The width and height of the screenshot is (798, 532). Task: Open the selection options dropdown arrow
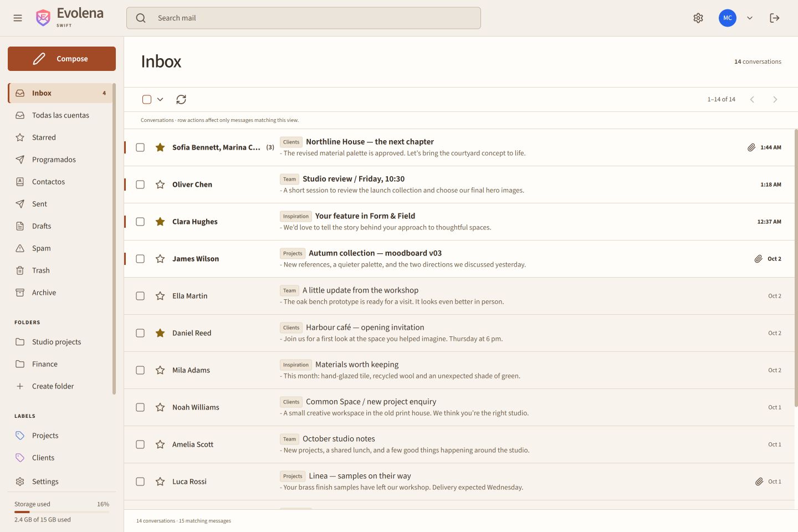click(160, 99)
